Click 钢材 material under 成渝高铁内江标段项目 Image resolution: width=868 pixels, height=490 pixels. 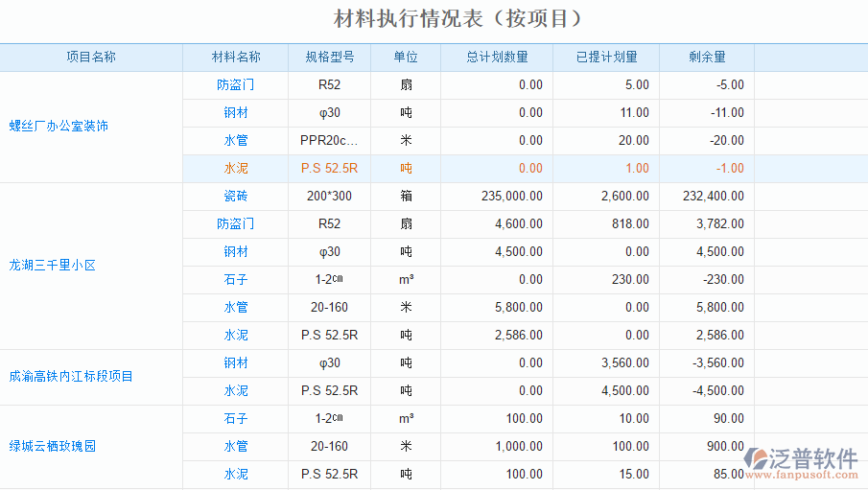[x=235, y=363]
